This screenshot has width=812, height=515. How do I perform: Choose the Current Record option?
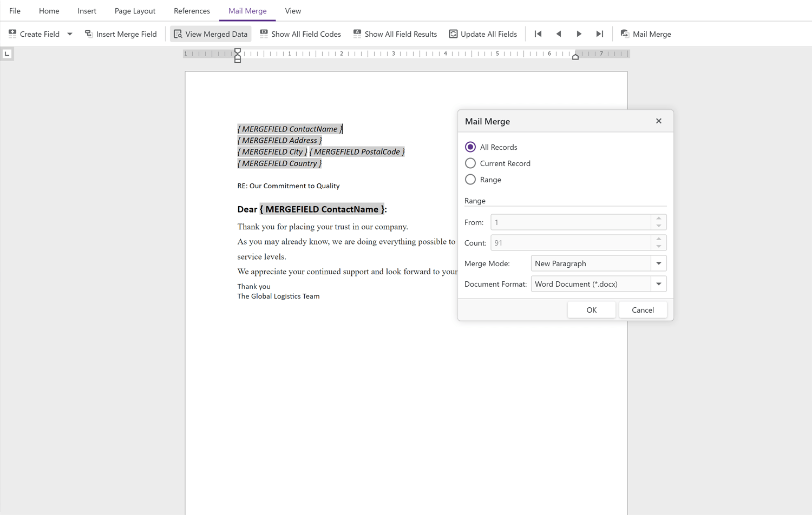tap(470, 163)
